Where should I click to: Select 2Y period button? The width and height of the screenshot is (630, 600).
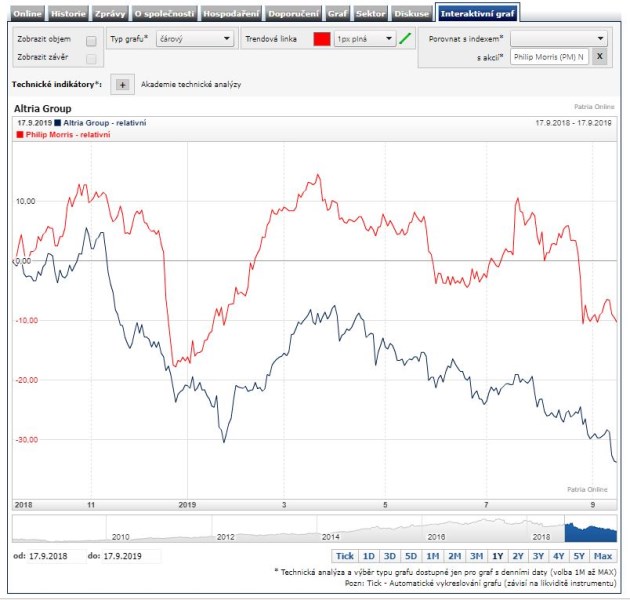tap(518, 555)
